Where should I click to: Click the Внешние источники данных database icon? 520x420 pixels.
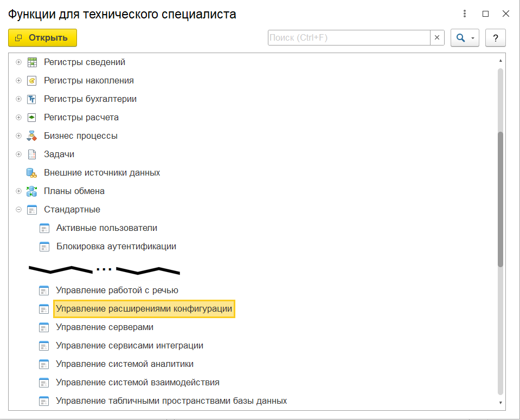coord(32,173)
